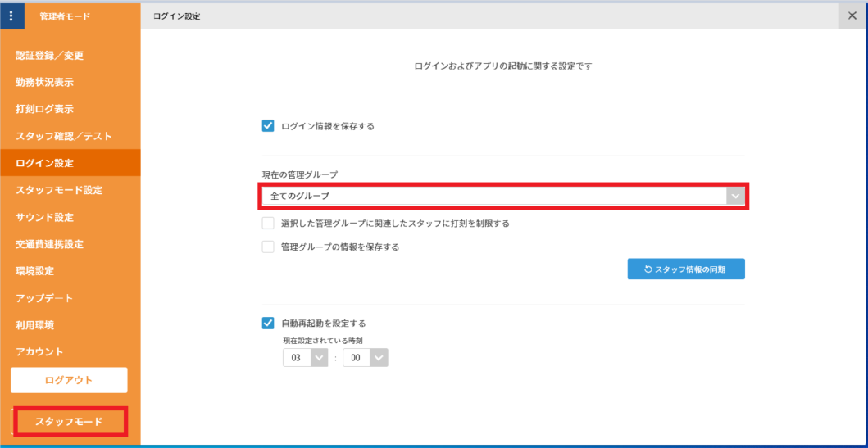Open スタッフモード設定 in sidebar
868x448 pixels.
coord(59,190)
